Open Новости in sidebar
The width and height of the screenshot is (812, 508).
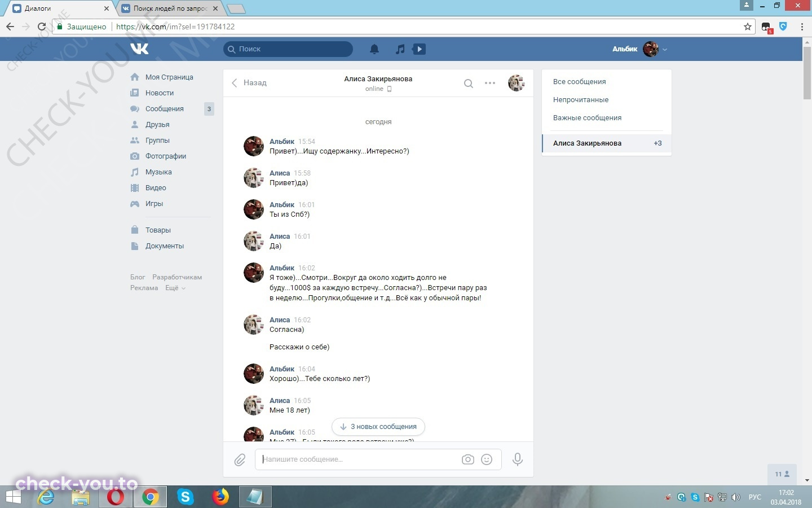[160, 93]
